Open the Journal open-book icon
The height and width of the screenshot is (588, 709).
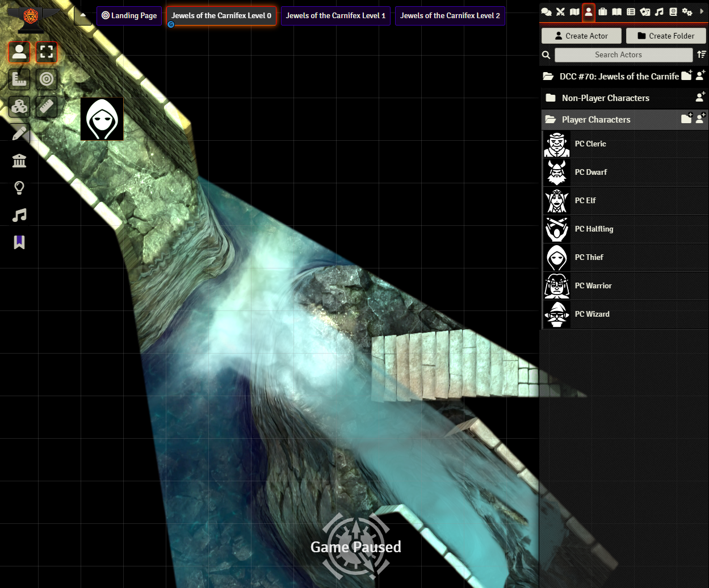[616, 11]
